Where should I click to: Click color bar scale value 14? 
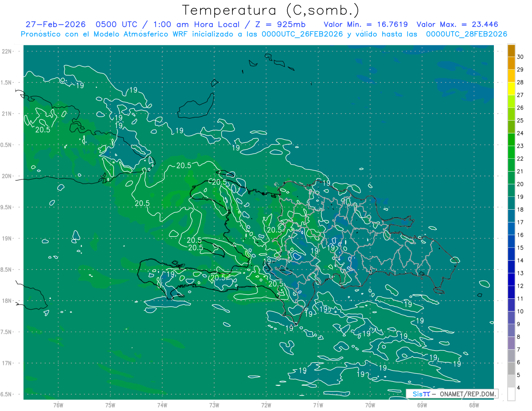pos(520,260)
